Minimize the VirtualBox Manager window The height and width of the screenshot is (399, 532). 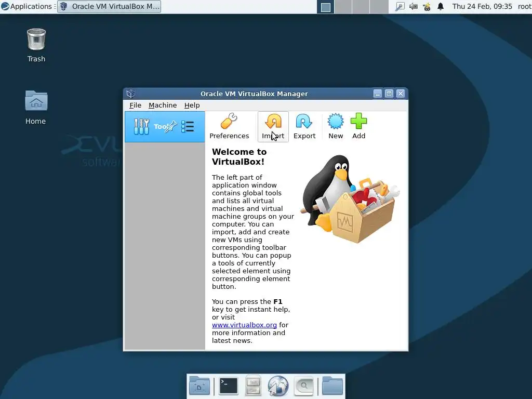coord(378,94)
